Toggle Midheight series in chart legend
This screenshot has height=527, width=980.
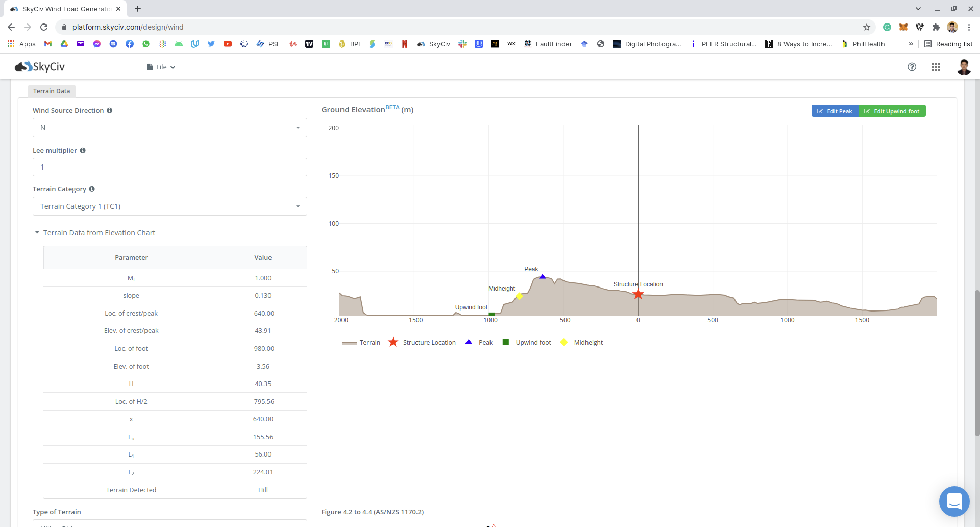[x=582, y=343]
